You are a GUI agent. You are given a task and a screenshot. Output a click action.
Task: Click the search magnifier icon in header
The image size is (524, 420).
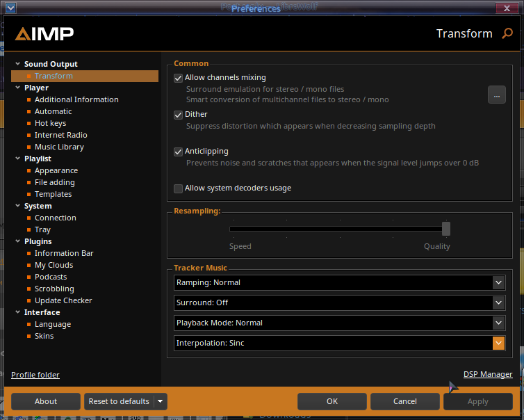pos(507,33)
